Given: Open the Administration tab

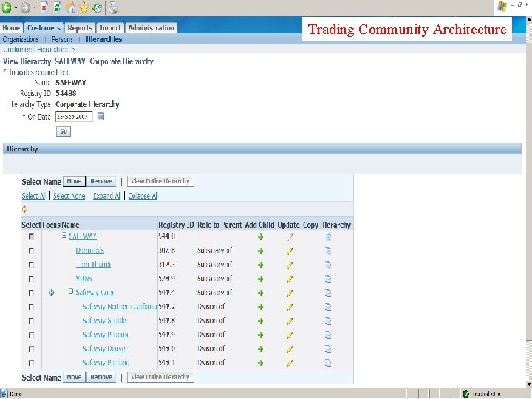Looking at the screenshot, I should pos(151,28).
